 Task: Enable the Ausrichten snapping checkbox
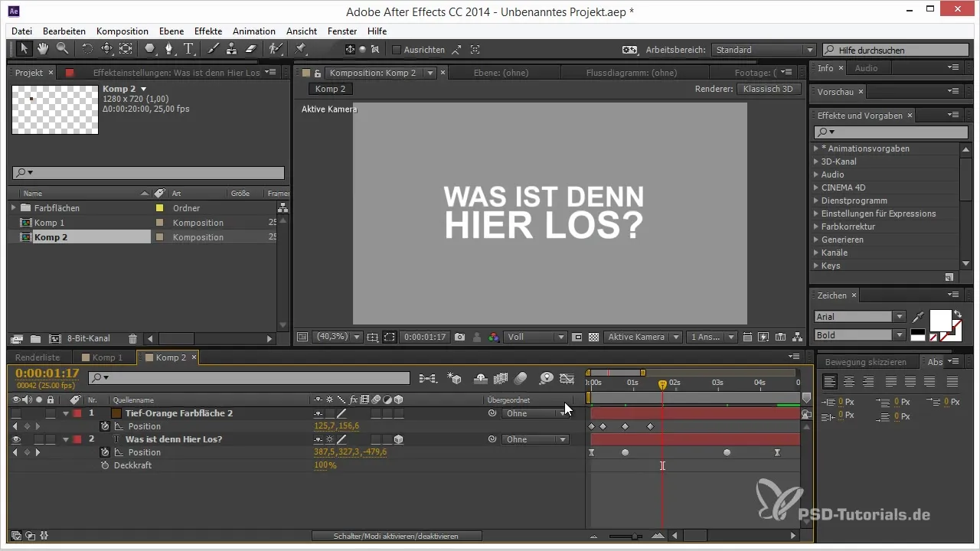[397, 50]
